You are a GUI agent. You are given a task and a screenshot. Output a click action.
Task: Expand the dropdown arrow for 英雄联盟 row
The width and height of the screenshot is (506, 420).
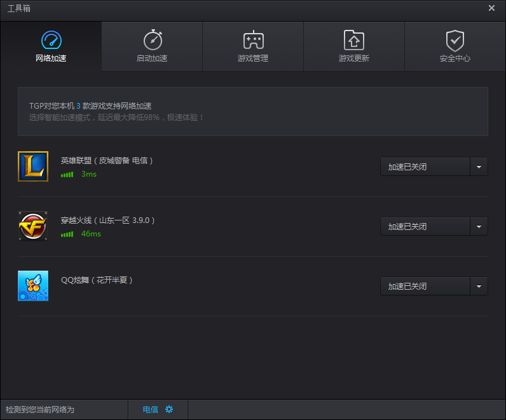coord(479,166)
